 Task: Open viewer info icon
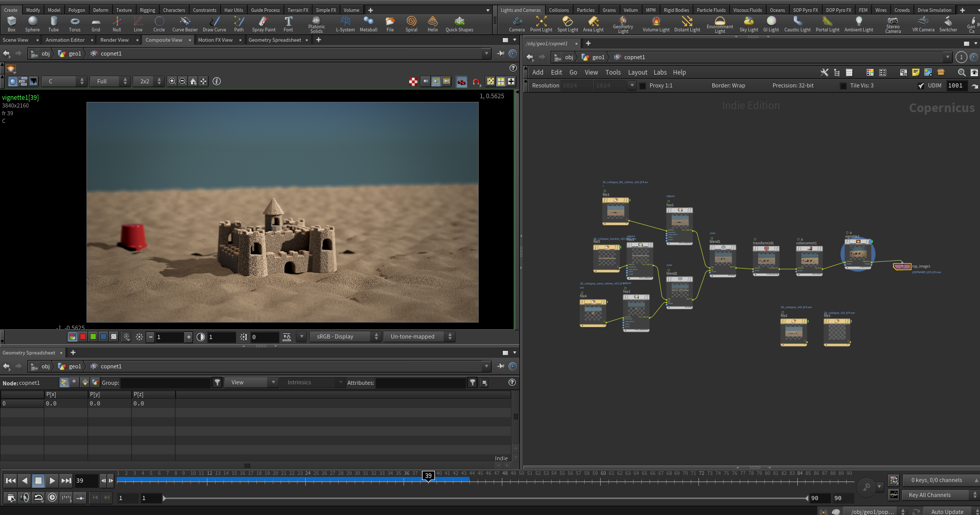(217, 81)
